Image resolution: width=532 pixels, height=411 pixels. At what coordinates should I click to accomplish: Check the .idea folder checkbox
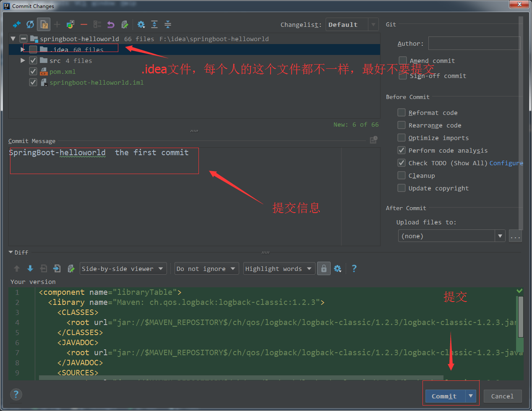33,49
